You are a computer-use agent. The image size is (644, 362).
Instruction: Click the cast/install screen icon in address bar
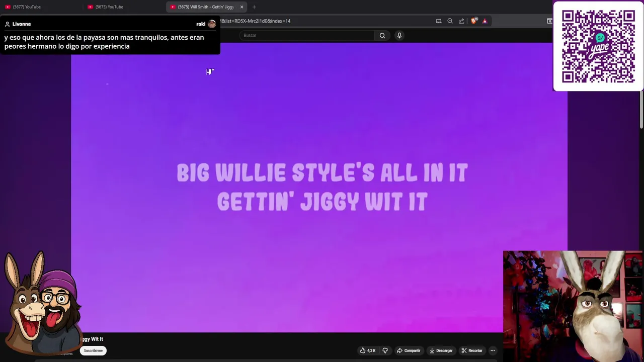(439, 21)
